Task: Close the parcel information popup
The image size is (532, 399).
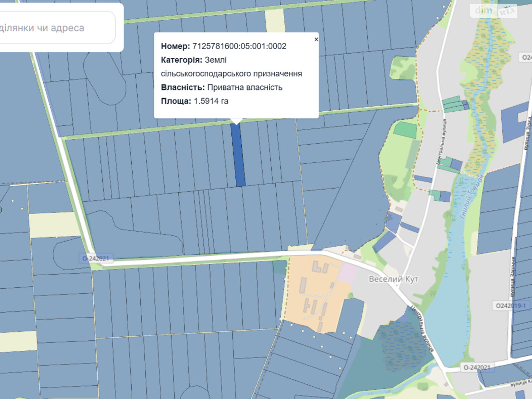Action: tap(316, 39)
